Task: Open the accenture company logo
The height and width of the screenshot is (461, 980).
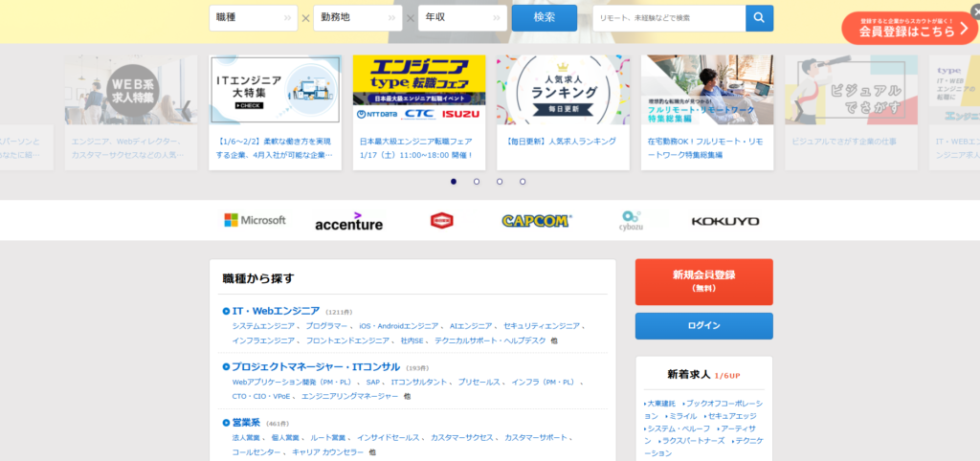Action: (348, 222)
